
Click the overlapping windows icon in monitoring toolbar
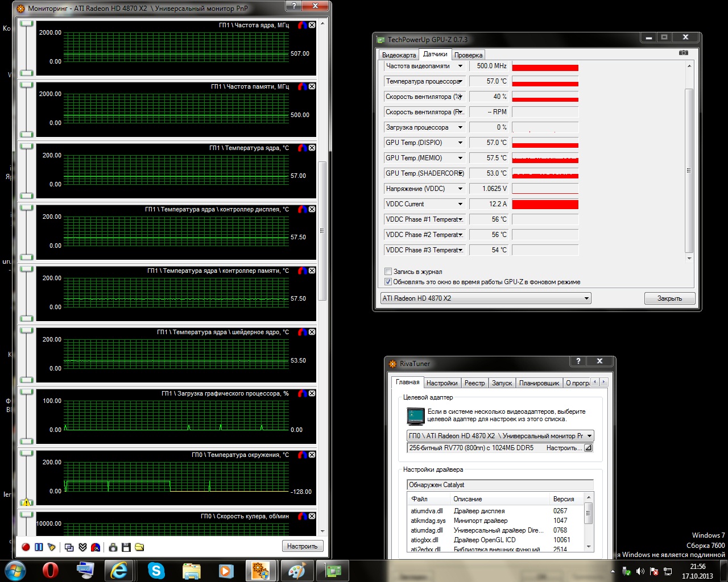pyautogui.click(x=69, y=547)
